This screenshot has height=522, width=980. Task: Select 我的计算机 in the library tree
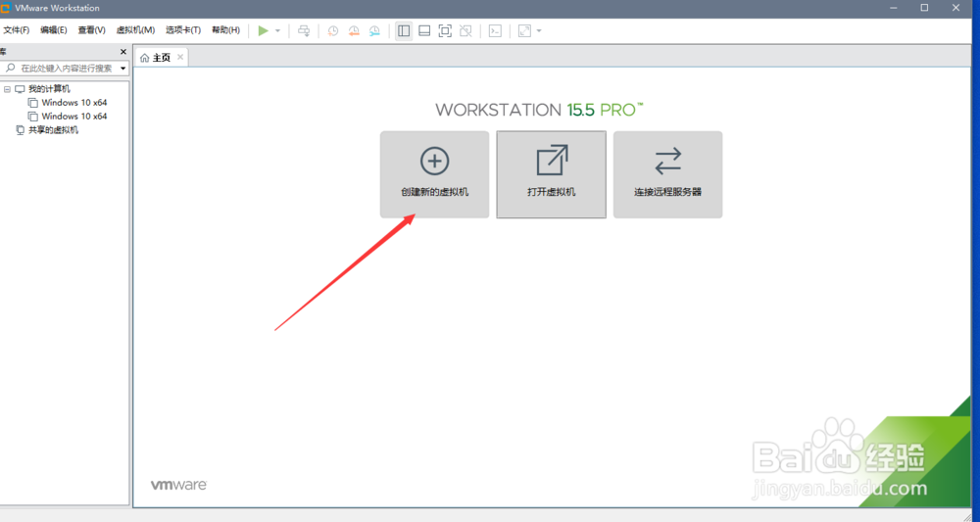pos(49,89)
